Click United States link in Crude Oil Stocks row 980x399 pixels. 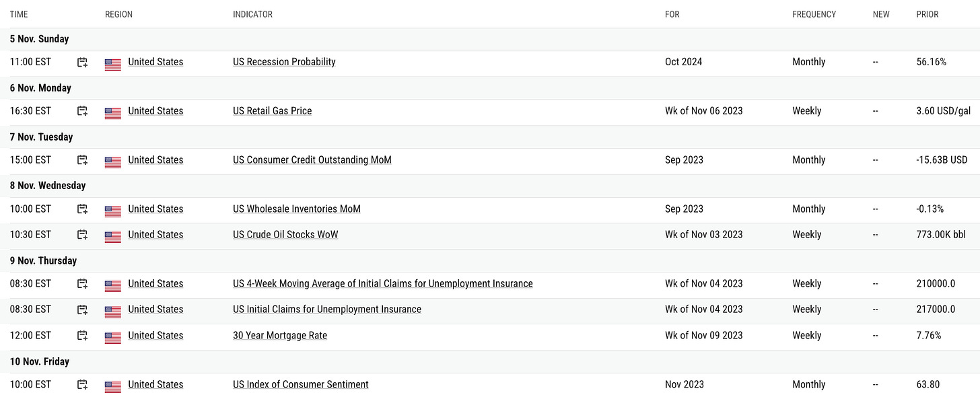coord(155,235)
